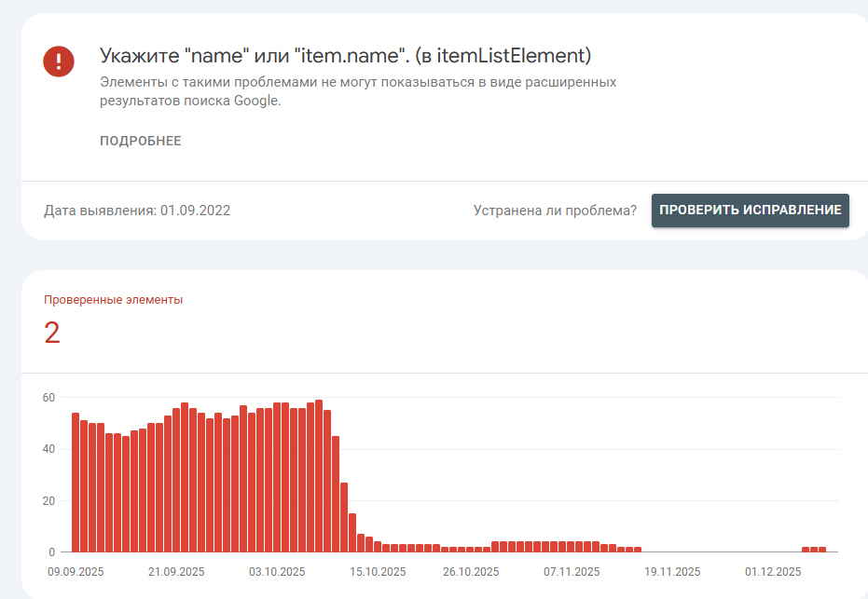
Task: Click the 15.10.2025 date axis label
Action: click(379, 571)
